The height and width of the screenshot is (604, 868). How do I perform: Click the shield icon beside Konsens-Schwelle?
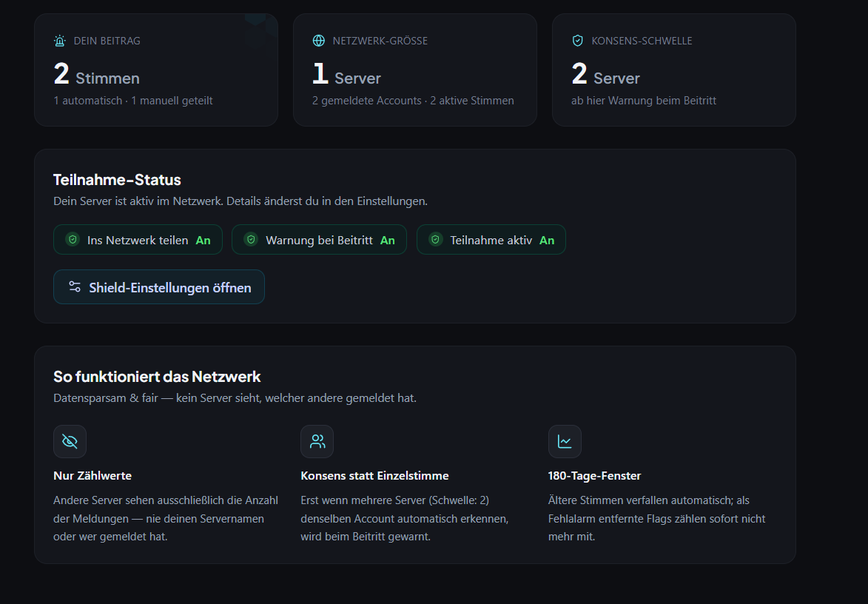coord(577,41)
